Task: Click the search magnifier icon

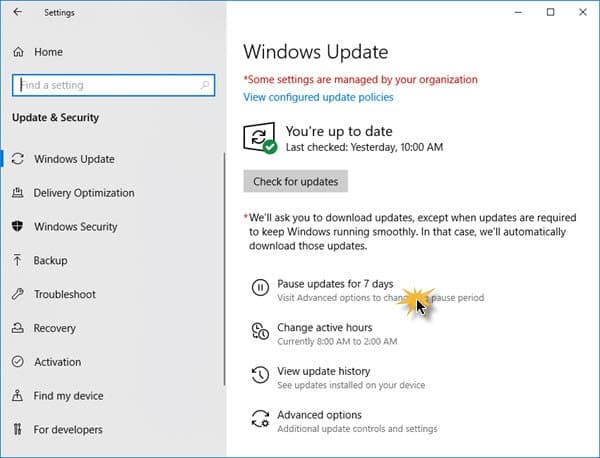Action: (205, 85)
